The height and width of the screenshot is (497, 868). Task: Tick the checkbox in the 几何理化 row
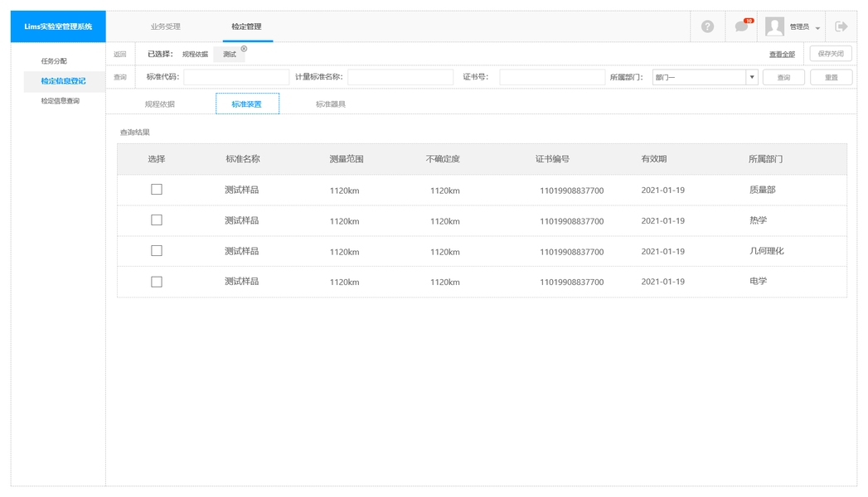(x=157, y=250)
